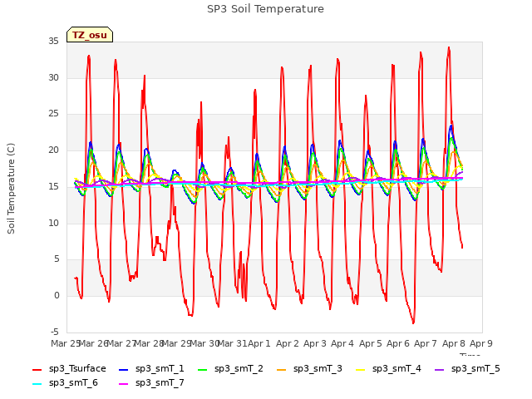The width and height of the screenshot is (532, 399).
Task: Click the orange sp3_smT_3 legend color marker
Action: [282, 370]
